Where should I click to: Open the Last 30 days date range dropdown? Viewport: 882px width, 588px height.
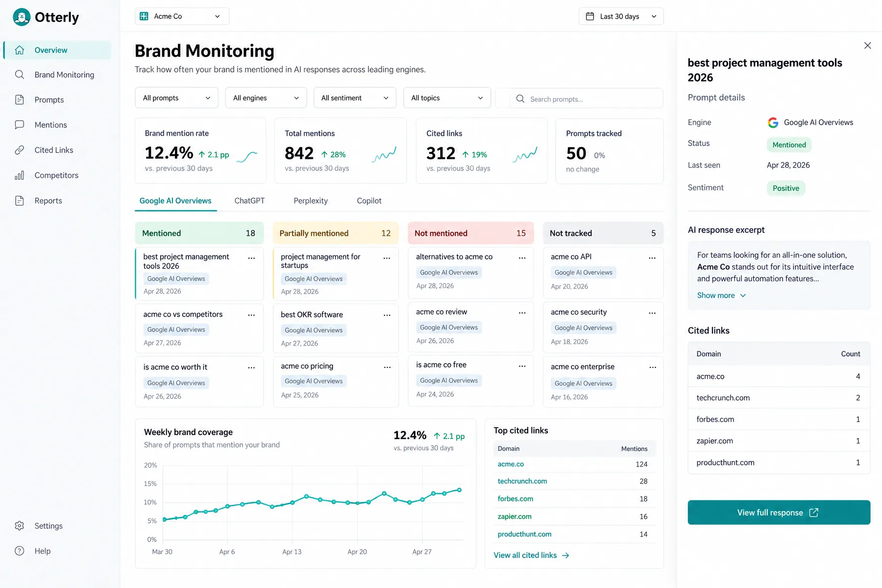click(621, 16)
